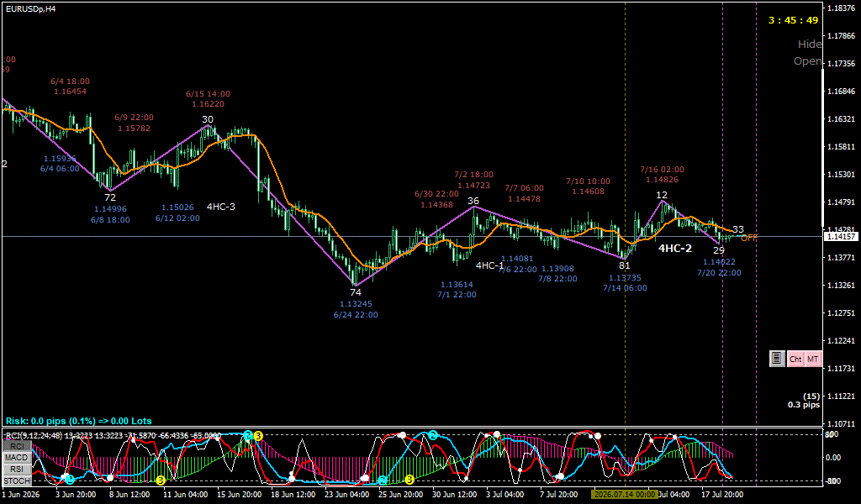Toggle the STOCH indicator button

17,480
